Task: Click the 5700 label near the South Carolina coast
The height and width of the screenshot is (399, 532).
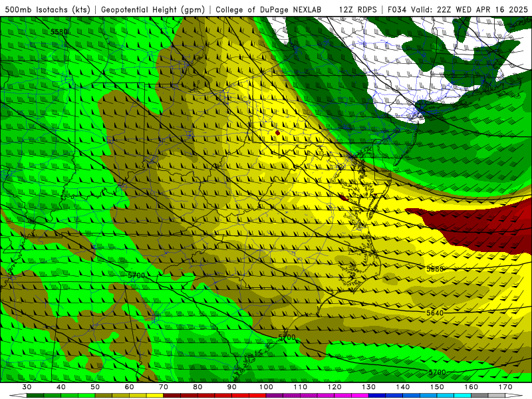Action: (287, 337)
